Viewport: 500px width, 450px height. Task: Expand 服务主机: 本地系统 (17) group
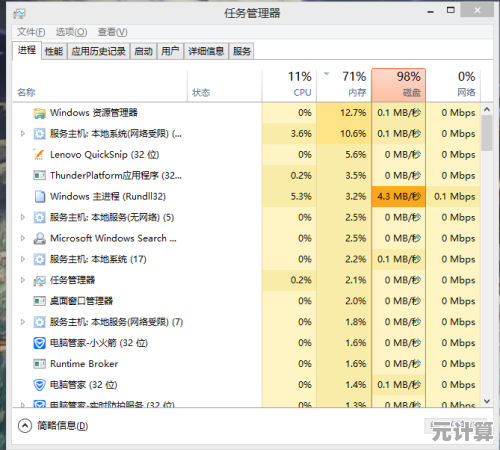coord(23,259)
